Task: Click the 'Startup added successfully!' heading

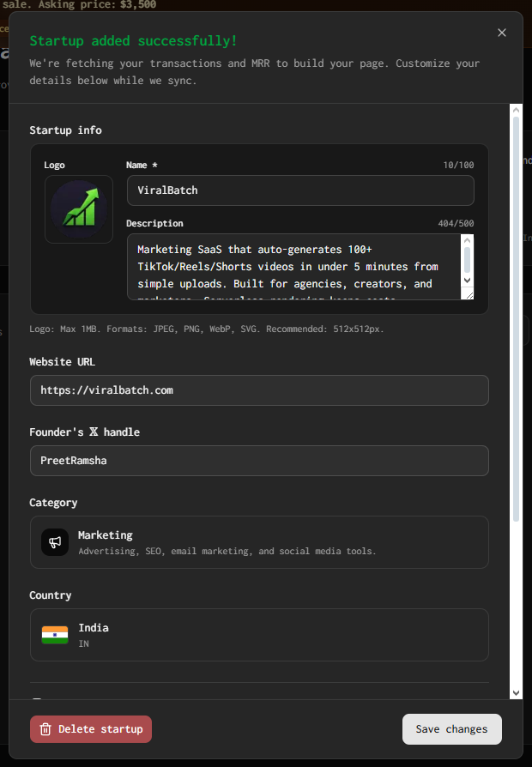Action: click(133, 41)
